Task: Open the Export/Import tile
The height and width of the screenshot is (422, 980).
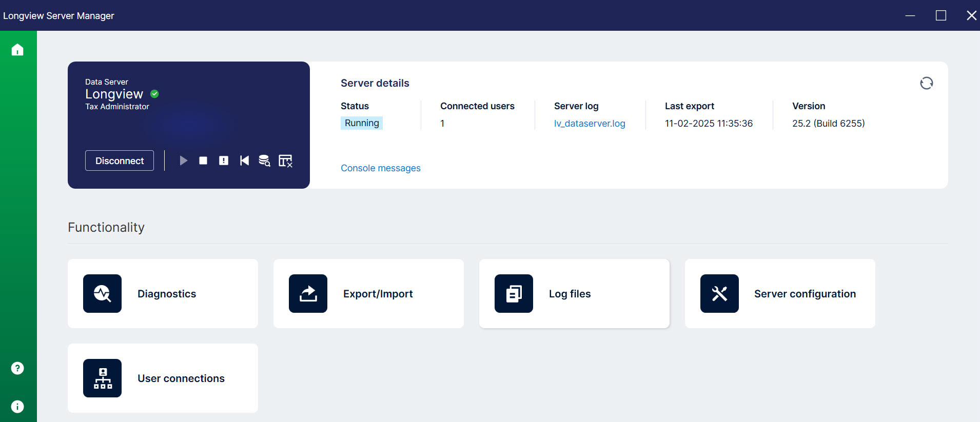Action: click(x=368, y=294)
